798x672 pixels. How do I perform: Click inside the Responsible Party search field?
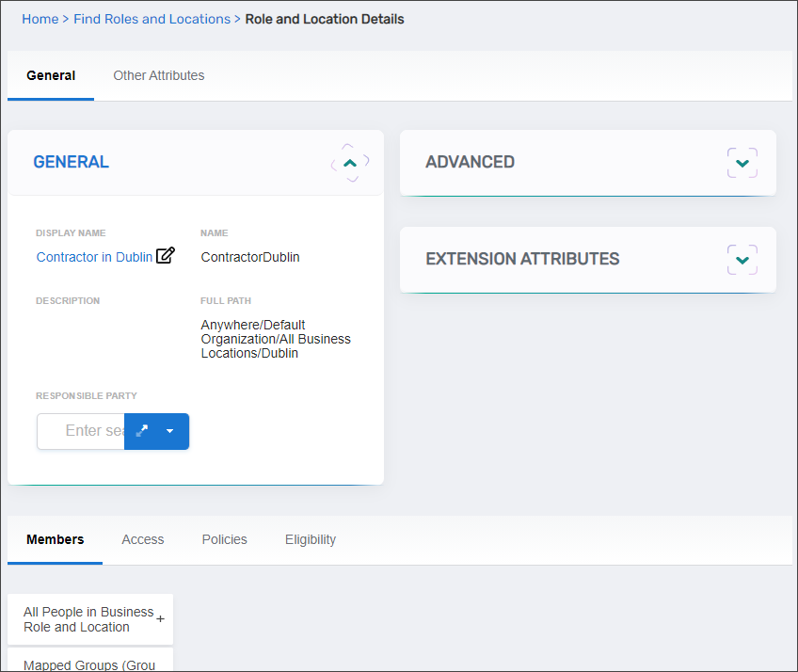click(x=80, y=431)
